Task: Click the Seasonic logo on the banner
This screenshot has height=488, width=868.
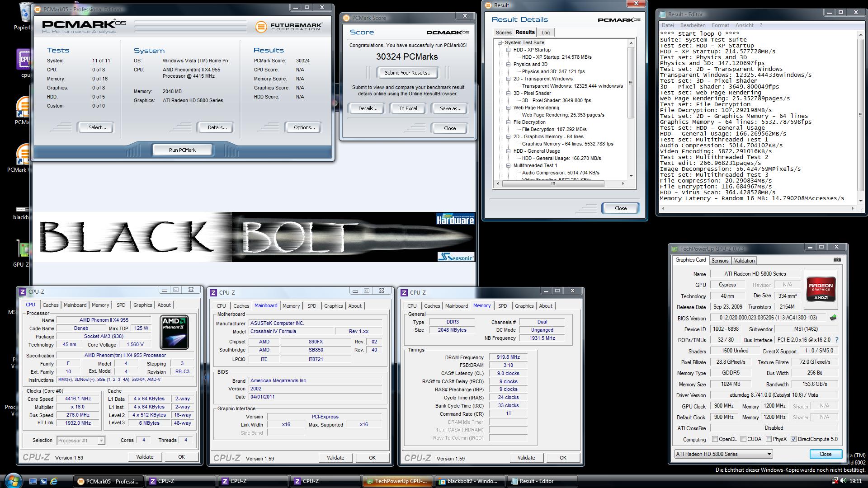Action: pos(456,257)
